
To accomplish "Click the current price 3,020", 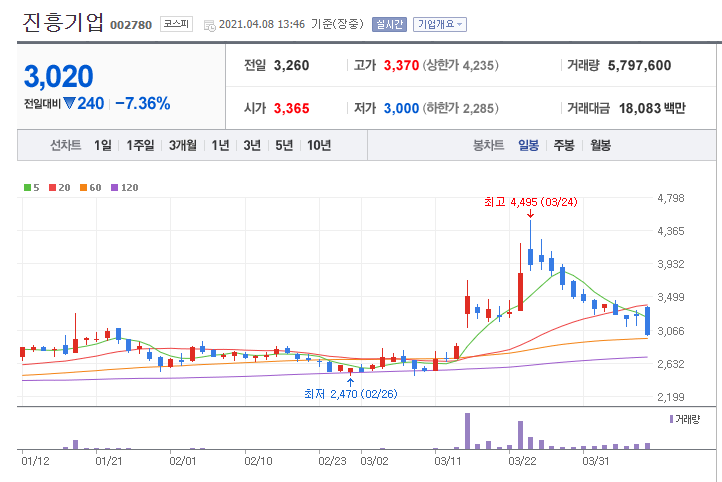I will click(58, 76).
